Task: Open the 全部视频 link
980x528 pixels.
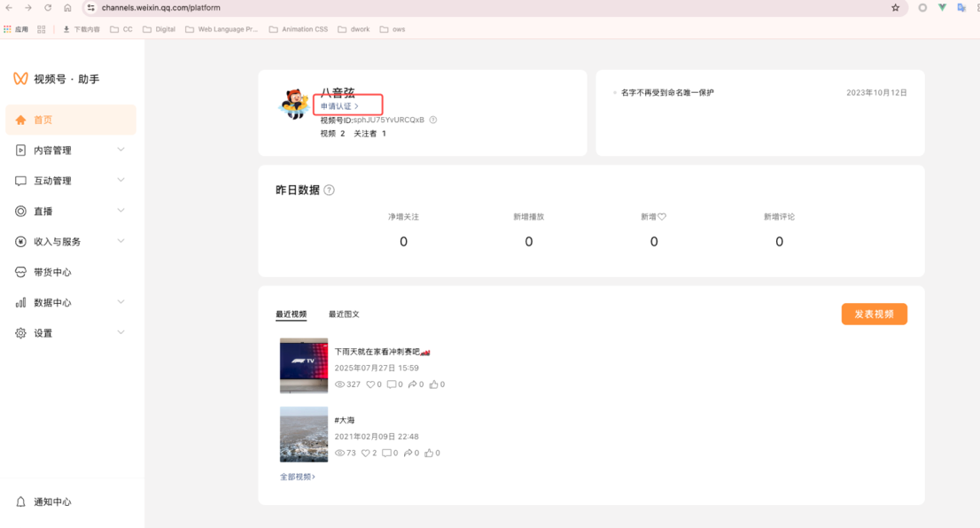Action: pyautogui.click(x=298, y=477)
